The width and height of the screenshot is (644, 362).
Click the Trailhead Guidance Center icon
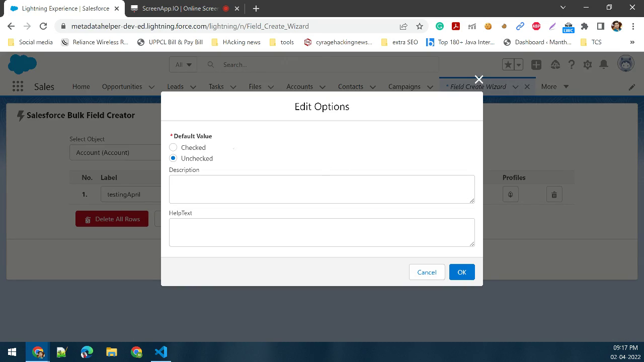(x=555, y=64)
